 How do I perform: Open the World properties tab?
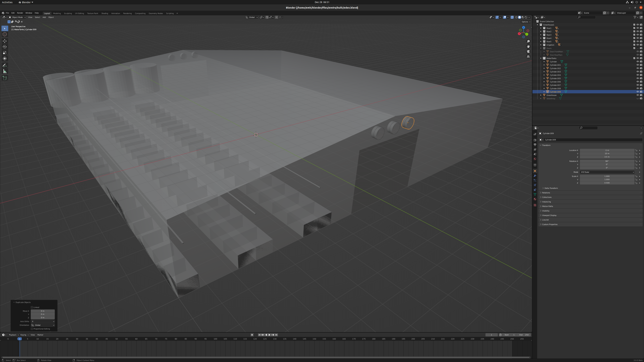tap(535, 159)
